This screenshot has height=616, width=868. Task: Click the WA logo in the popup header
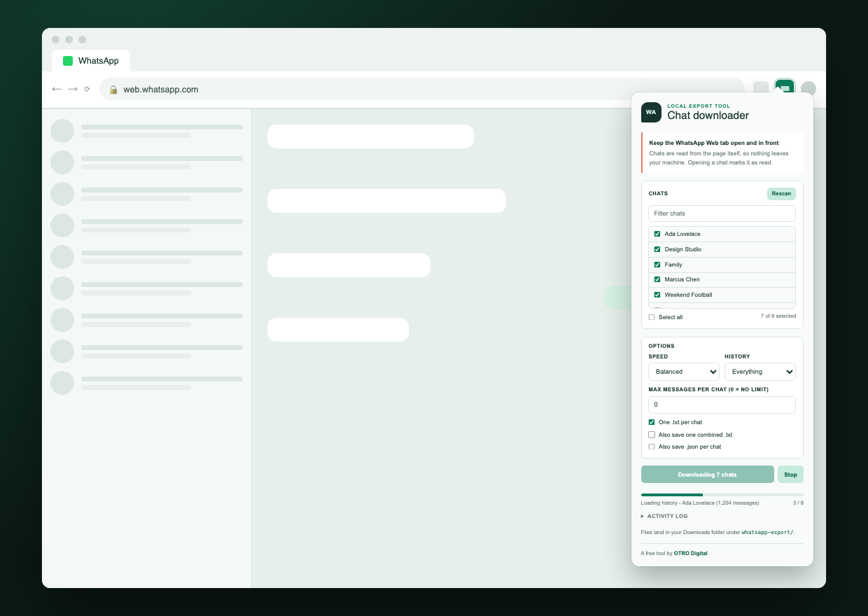pyautogui.click(x=651, y=112)
